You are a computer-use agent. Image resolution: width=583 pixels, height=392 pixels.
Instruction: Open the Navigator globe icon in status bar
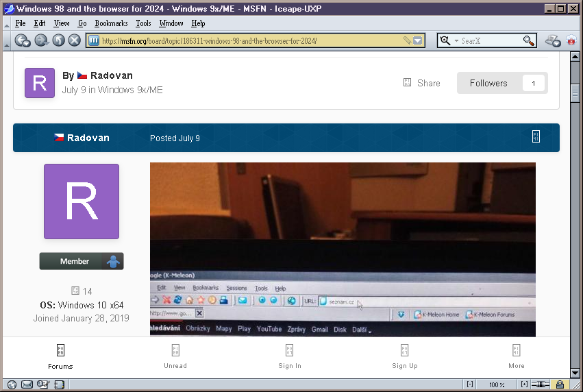12,384
